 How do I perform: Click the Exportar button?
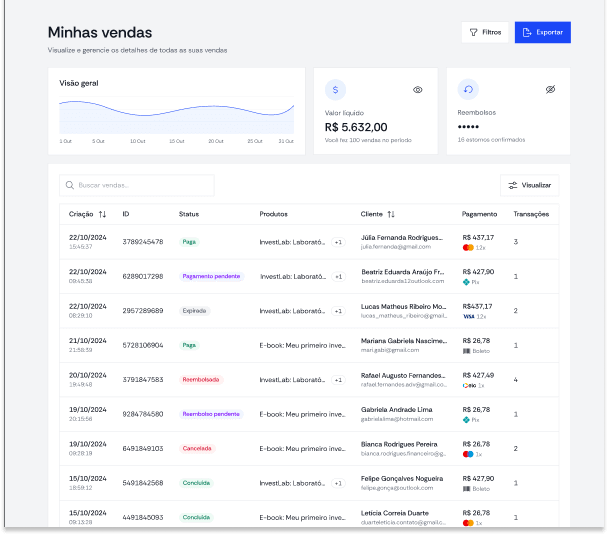(542, 32)
